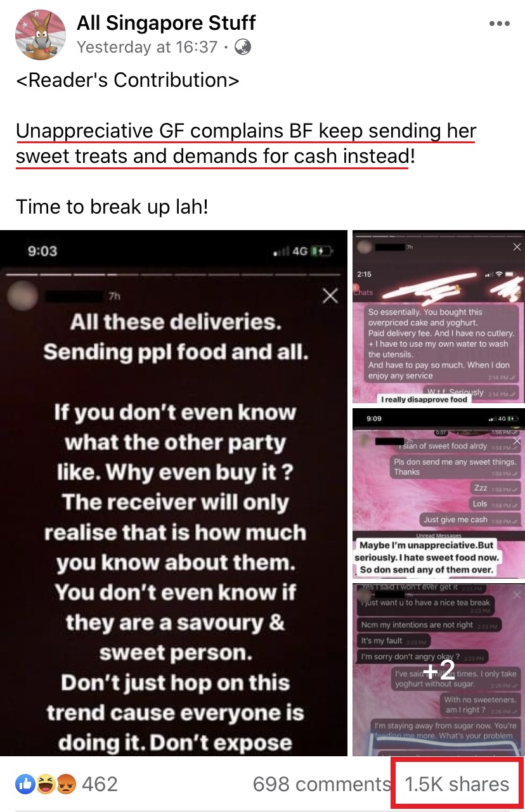Tap the angry reaction icon
This screenshot has width=525, height=812.
(63, 785)
